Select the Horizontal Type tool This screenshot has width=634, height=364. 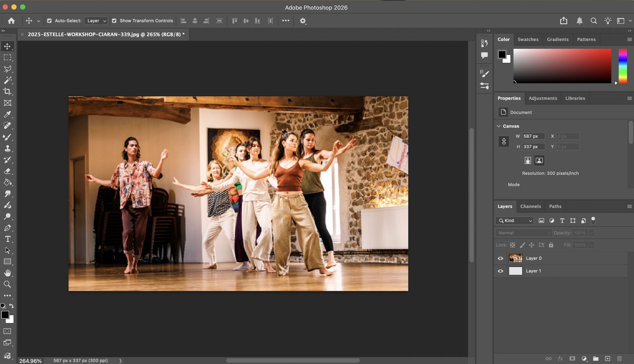click(x=7, y=239)
